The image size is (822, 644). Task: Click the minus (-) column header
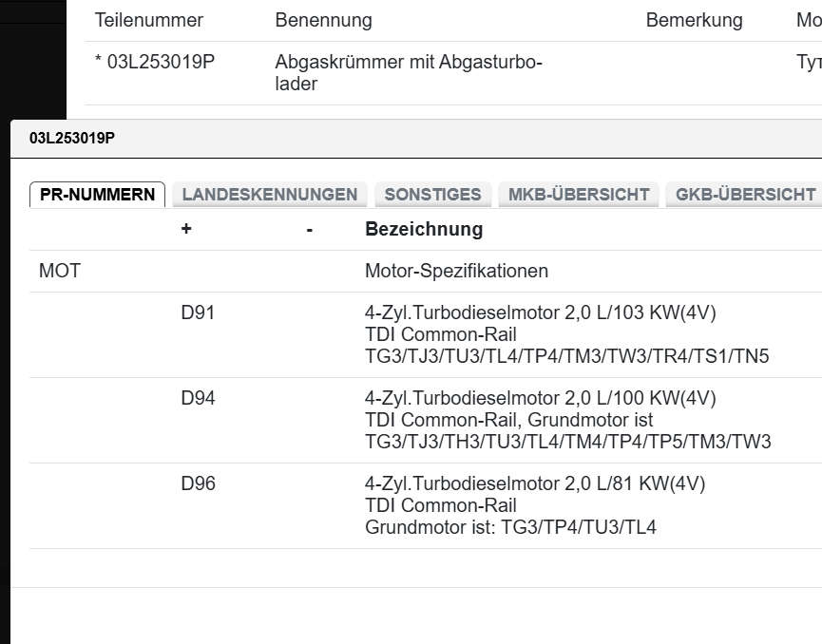point(310,229)
